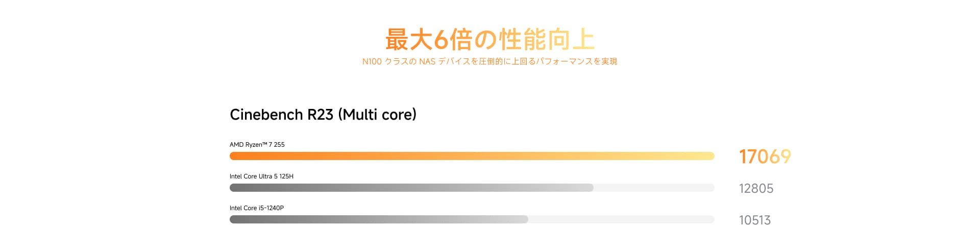Click the filled gray Core i5-1240P bar
This screenshot has height=248, width=980.
coord(379,219)
